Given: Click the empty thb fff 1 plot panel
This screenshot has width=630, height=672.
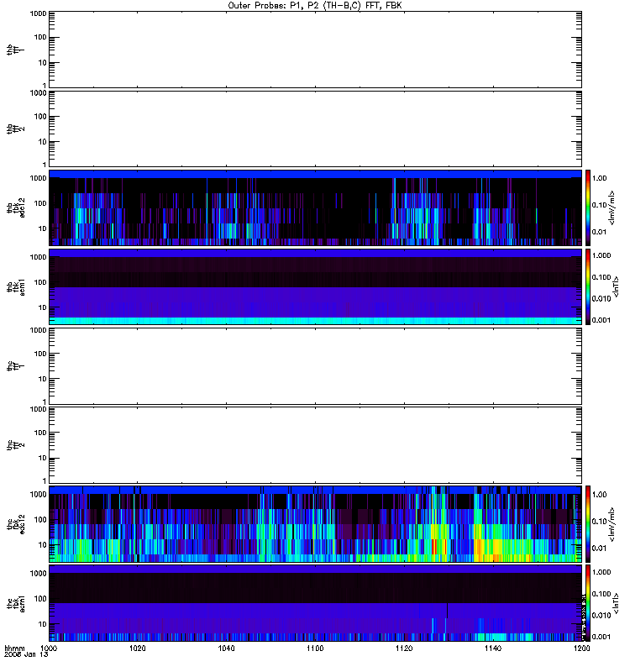Looking at the screenshot, I should pyautogui.click(x=315, y=50).
